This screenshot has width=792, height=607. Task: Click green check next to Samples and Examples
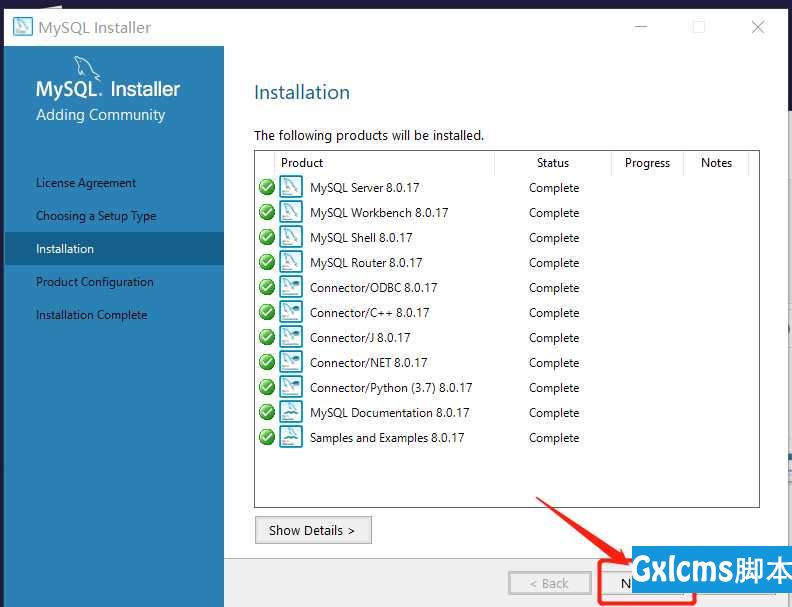(267, 437)
